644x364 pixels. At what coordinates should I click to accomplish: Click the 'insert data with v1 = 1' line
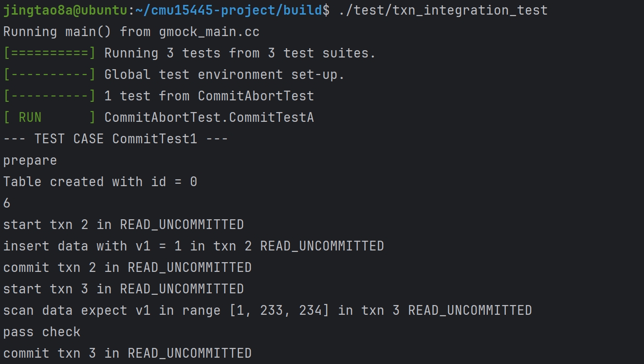click(194, 246)
